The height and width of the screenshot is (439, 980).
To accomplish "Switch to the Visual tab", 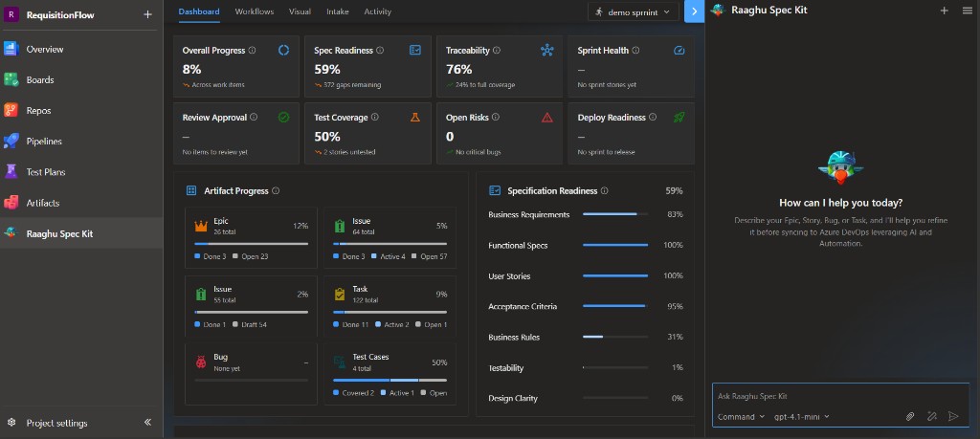I will (300, 11).
